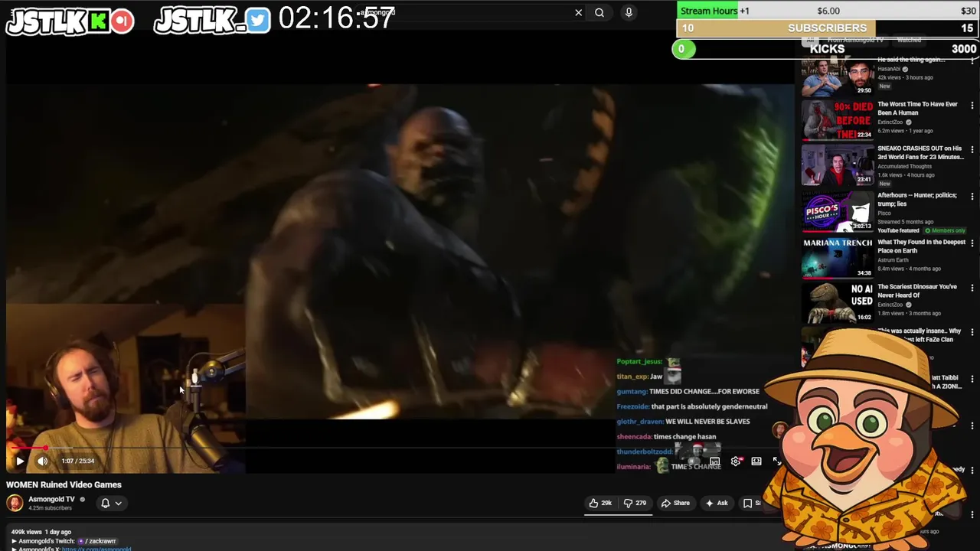Open title 'The Scariest Dinosaur You've Never Heard Of'
This screenshot has width=980, height=551.
(917, 291)
